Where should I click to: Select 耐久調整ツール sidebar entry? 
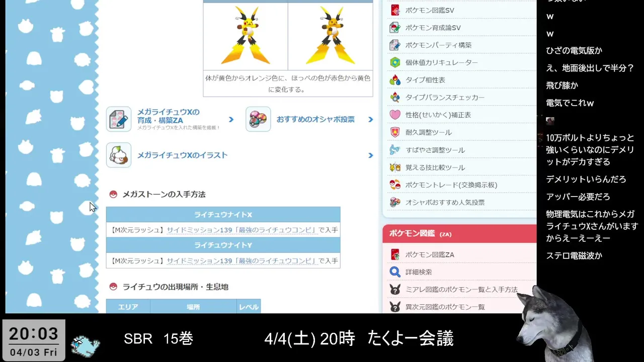point(429,132)
